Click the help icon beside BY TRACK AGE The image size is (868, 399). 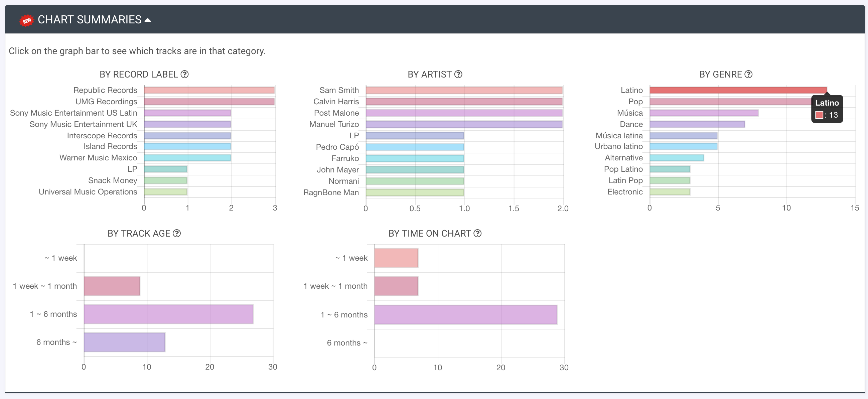pos(176,233)
